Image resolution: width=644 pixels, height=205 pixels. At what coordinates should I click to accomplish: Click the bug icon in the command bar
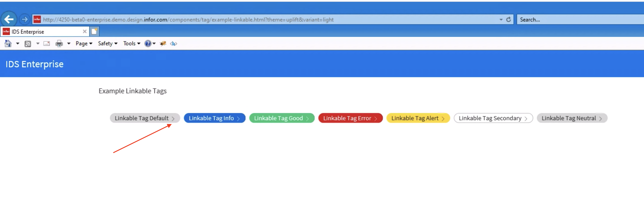(163, 44)
